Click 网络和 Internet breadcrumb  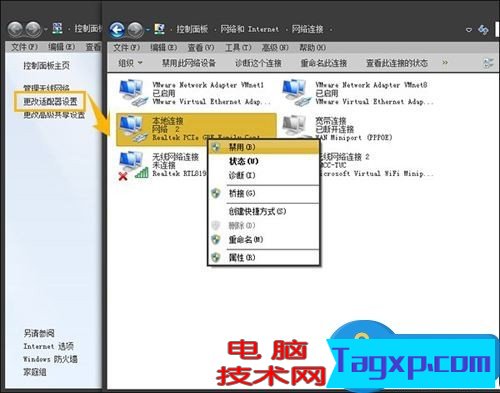[x=250, y=29]
